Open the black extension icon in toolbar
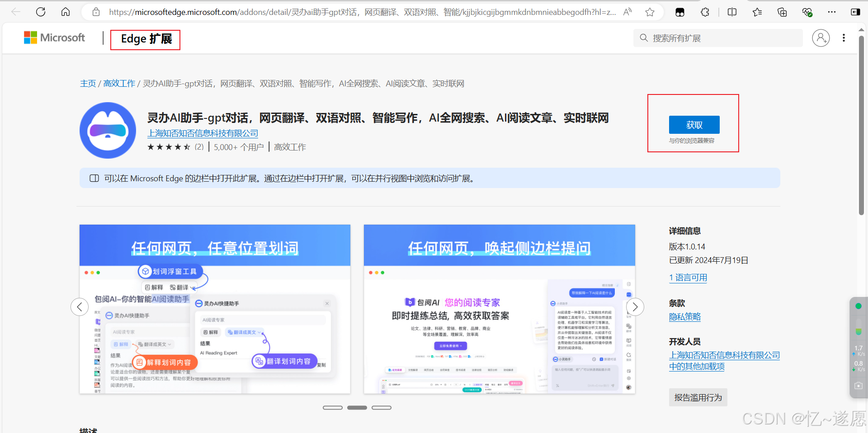 tap(680, 12)
